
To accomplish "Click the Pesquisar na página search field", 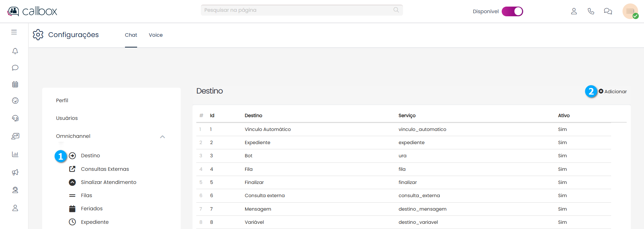I will 298,10.
